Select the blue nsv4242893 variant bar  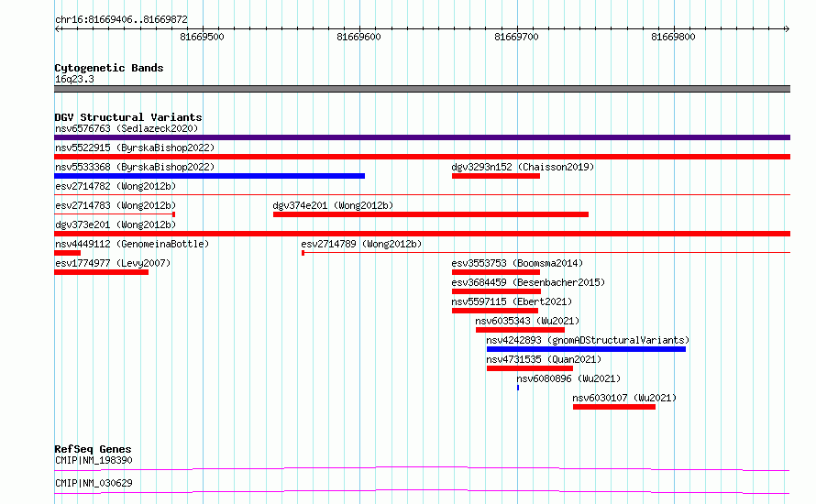tap(586, 349)
